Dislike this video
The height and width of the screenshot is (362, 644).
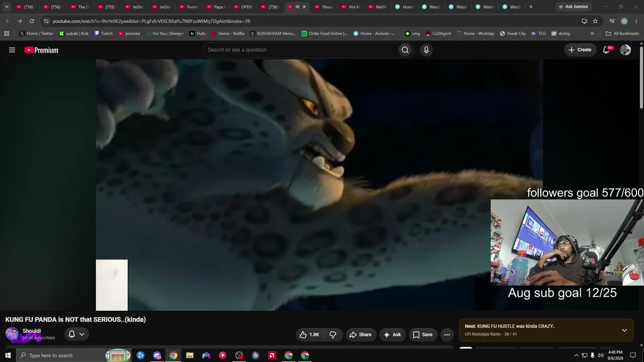333,335
